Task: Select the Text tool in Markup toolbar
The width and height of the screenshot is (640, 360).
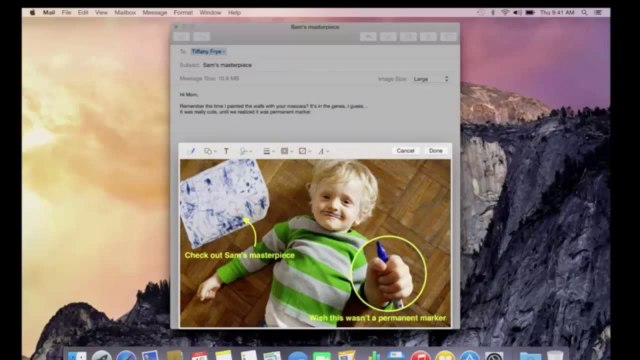Action: pyautogui.click(x=226, y=151)
